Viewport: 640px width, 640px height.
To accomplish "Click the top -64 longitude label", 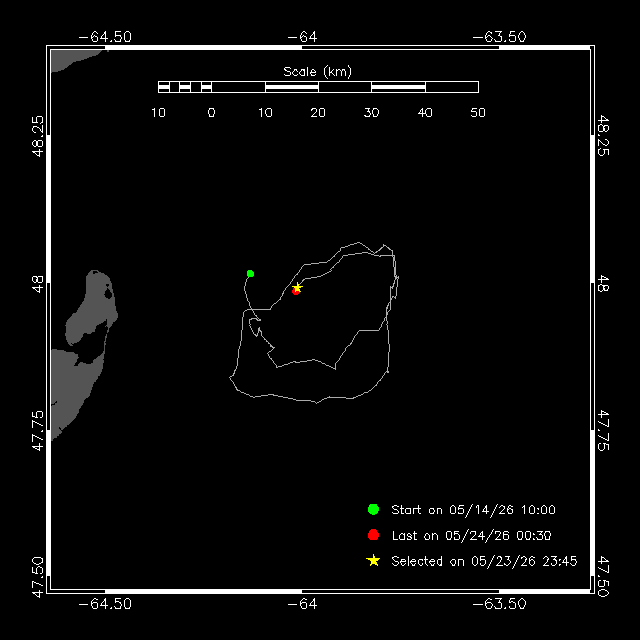I will (x=302, y=37).
